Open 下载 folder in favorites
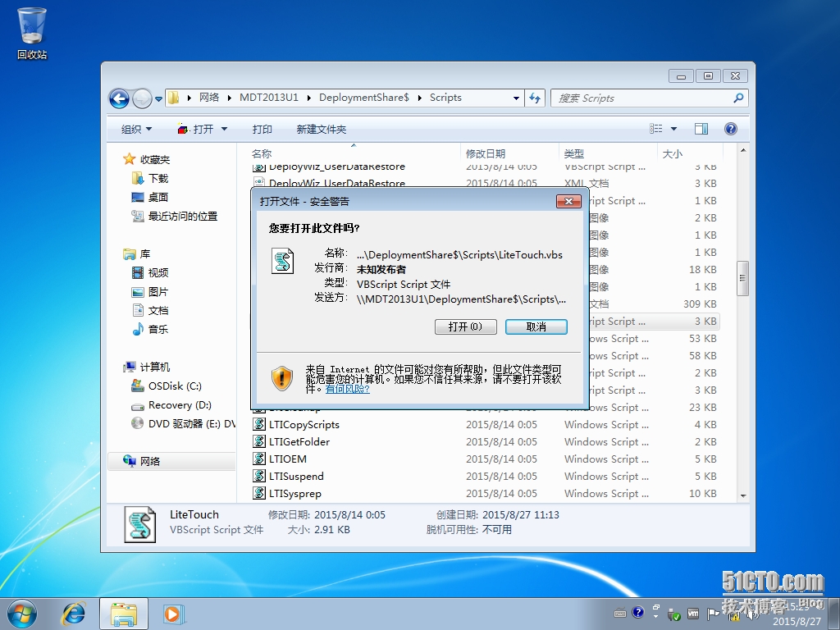The width and height of the screenshot is (840, 630). [x=149, y=178]
